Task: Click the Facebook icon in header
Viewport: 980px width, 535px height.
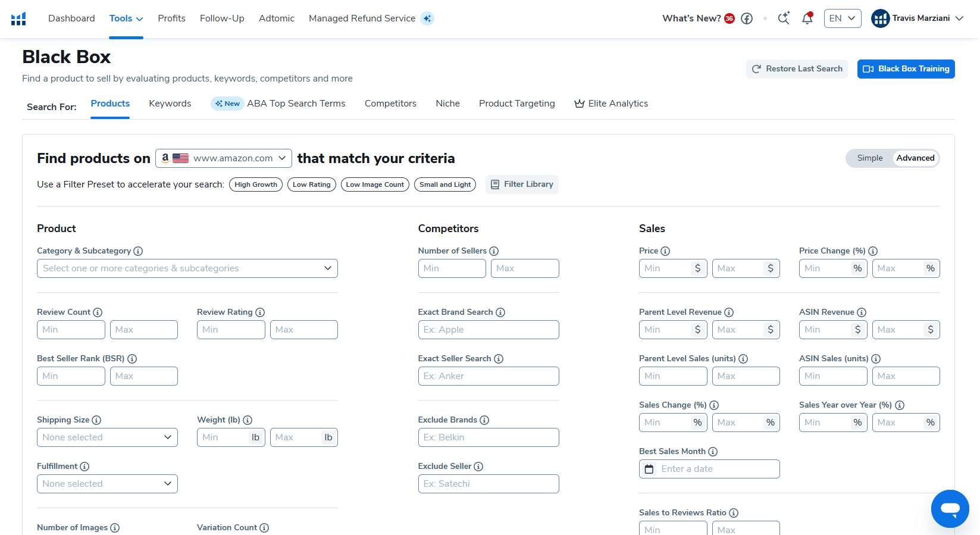Action: click(x=747, y=18)
